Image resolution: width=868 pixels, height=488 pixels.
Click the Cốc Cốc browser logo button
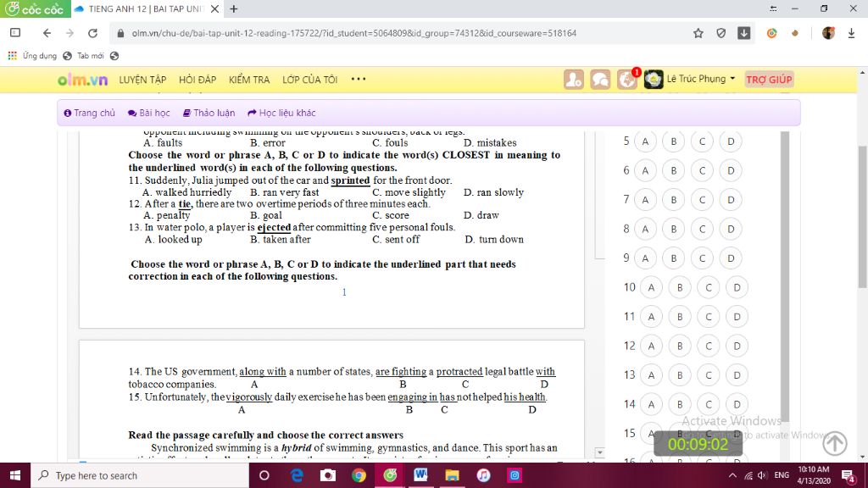pyautogui.click(x=35, y=8)
